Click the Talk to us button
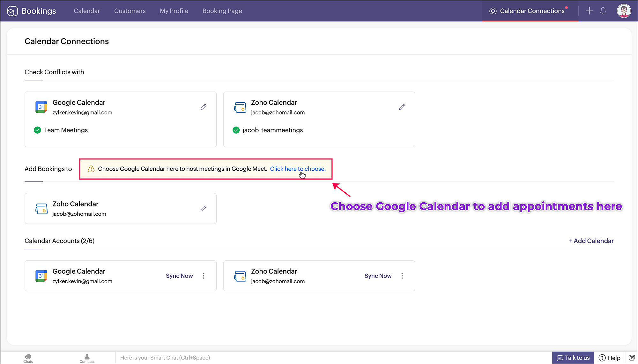 pyautogui.click(x=573, y=358)
